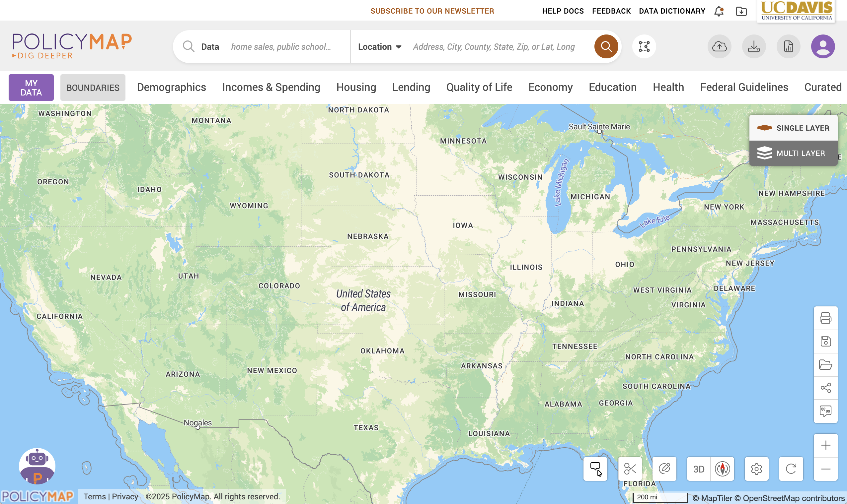Image resolution: width=847 pixels, height=504 pixels.
Task: Zoom in with the plus button
Action: tap(825, 445)
